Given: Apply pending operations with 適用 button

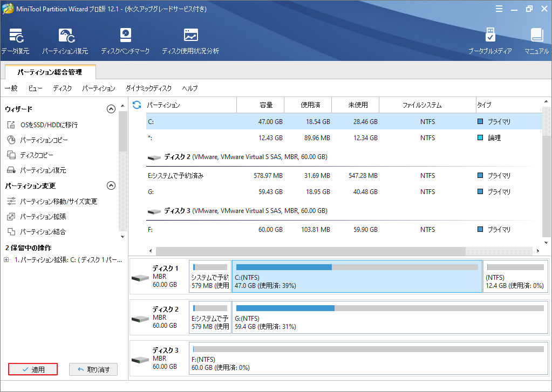Looking at the screenshot, I should pos(32,369).
